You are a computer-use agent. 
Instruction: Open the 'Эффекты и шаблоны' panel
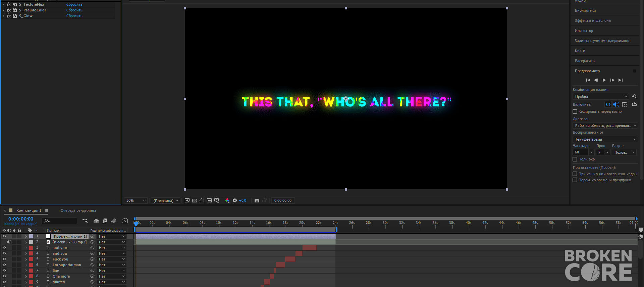(x=593, y=20)
